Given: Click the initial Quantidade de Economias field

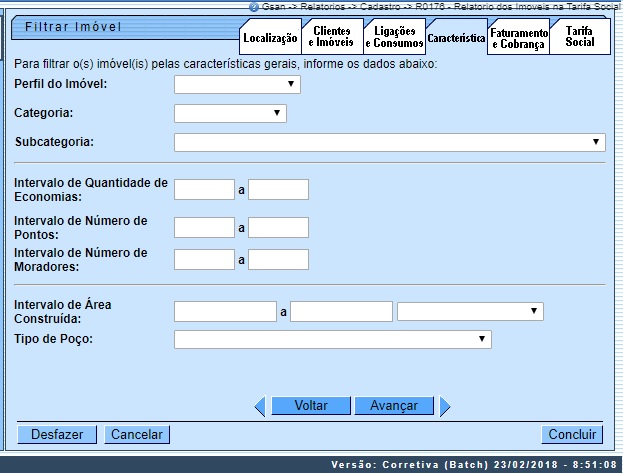Looking at the screenshot, I should [x=204, y=190].
